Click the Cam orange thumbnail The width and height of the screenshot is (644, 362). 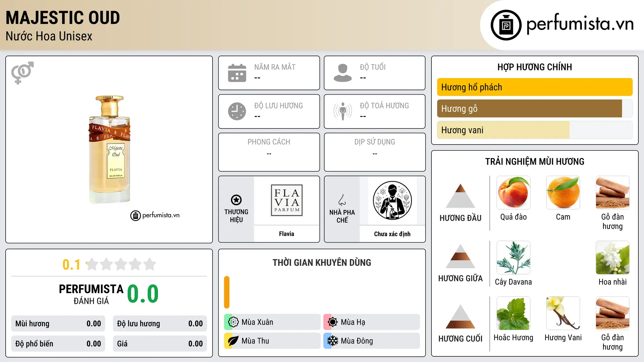563,193
